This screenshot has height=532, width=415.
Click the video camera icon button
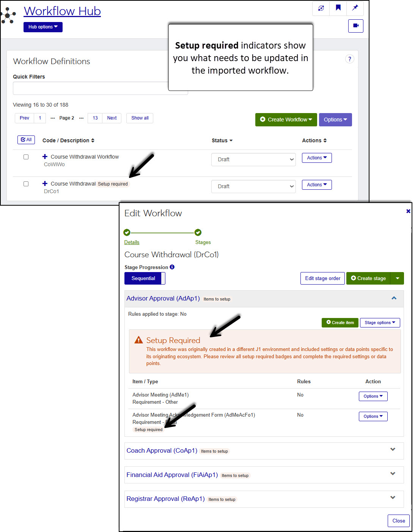click(x=355, y=26)
